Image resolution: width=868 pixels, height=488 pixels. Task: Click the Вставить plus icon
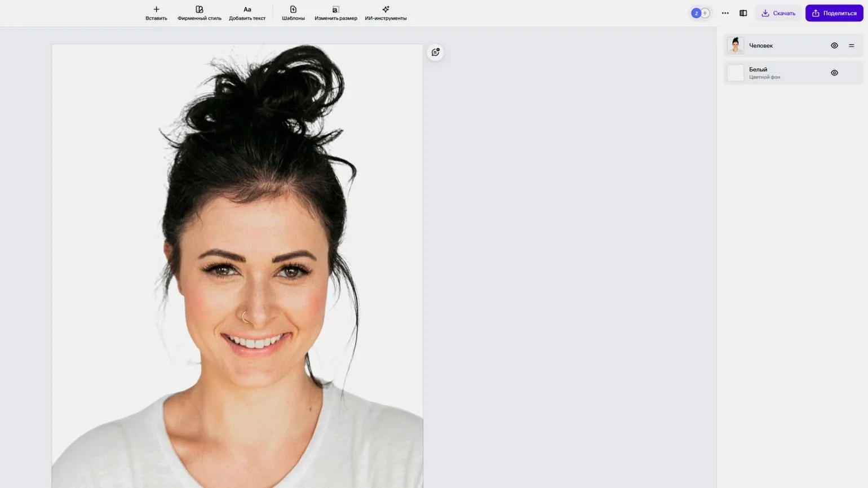coord(156,10)
